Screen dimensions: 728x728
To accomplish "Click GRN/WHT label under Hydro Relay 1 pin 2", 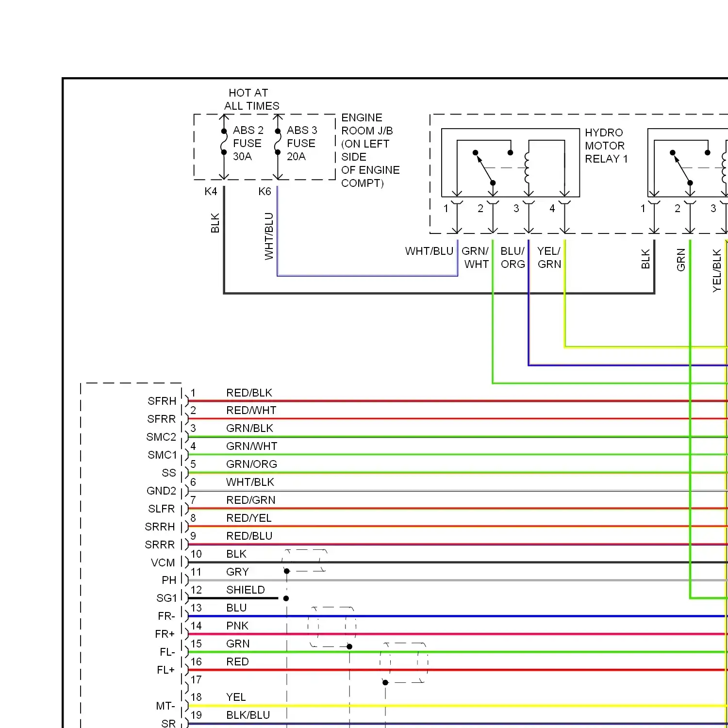I will pyautogui.click(x=476, y=258).
